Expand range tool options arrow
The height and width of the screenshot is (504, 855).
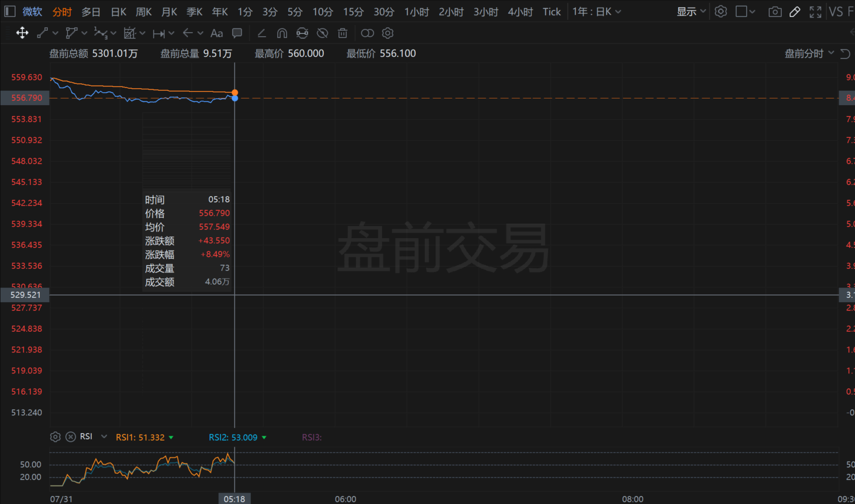pos(172,33)
